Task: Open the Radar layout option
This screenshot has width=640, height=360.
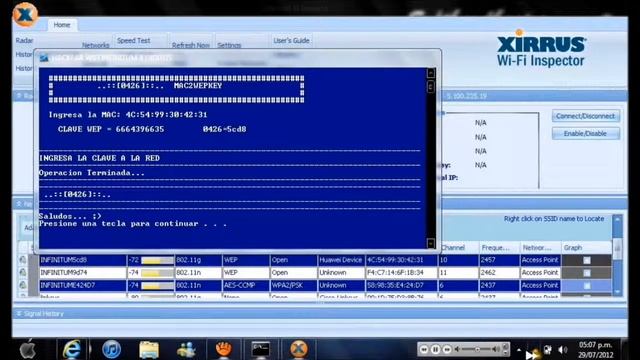Action: coord(24,40)
